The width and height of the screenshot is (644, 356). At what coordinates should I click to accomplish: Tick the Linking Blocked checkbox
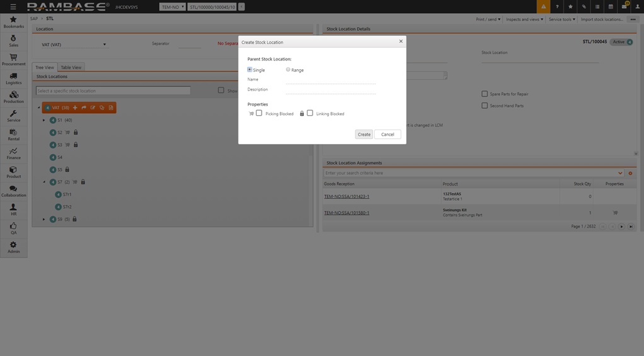(x=310, y=113)
